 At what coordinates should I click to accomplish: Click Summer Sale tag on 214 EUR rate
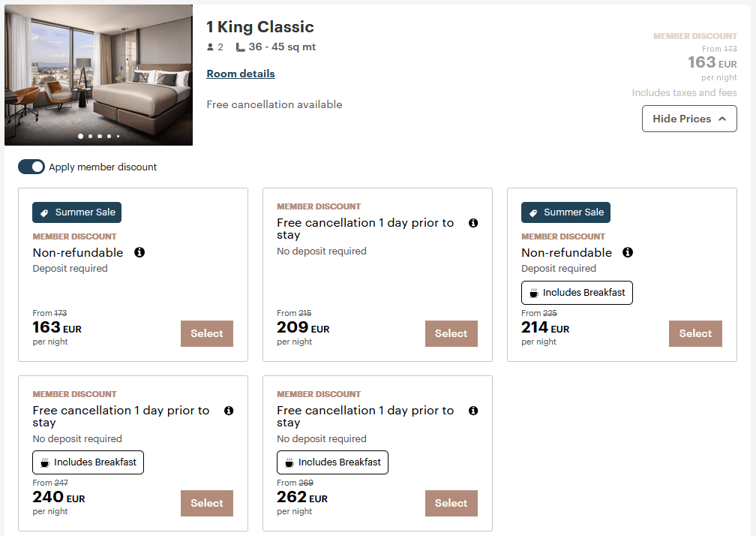coord(565,212)
